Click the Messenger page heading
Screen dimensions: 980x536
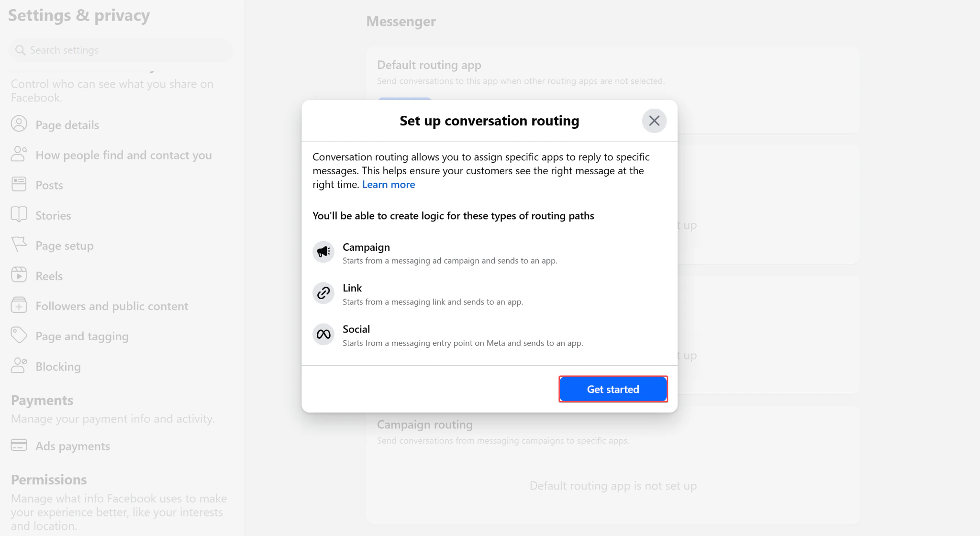point(401,22)
